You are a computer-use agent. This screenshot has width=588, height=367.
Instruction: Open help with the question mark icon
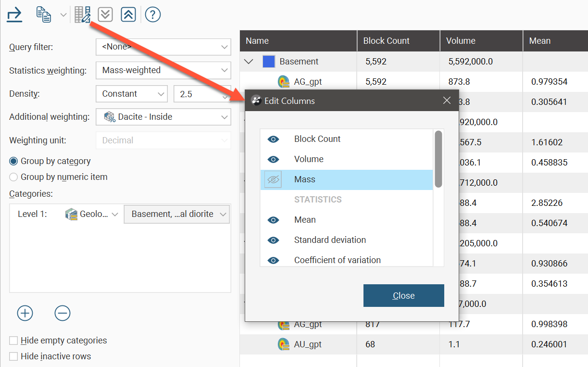coord(152,14)
